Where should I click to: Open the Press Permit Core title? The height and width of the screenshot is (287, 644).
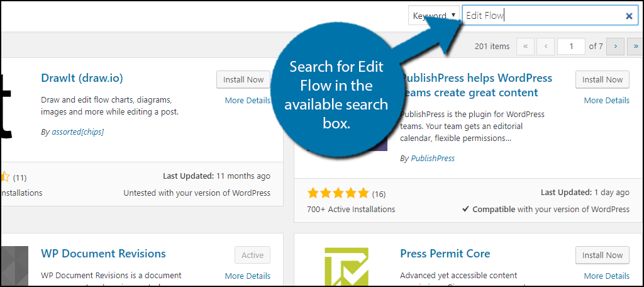pyautogui.click(x=445, y=253)
